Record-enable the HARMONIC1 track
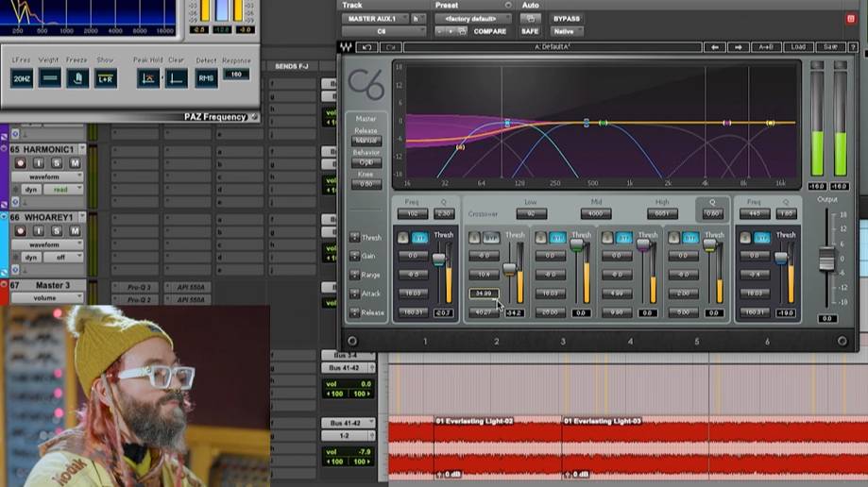 (21, 162)
